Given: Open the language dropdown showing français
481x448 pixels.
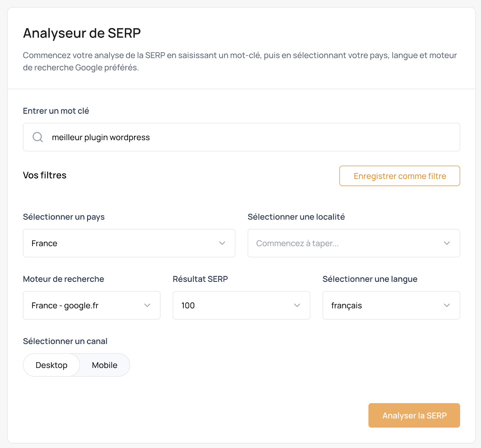Looking at the screenshot, I should click(391, 305).
